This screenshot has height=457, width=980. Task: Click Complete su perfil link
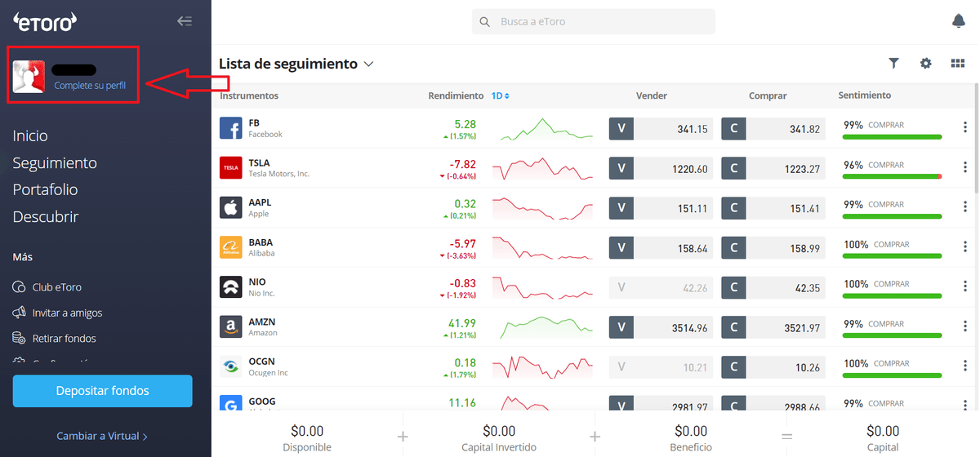pos(90,86)
